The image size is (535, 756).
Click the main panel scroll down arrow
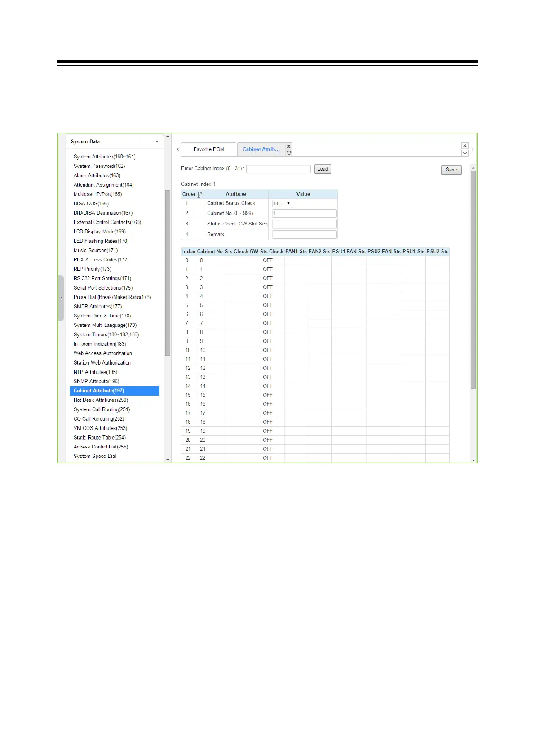coord(473,460)
